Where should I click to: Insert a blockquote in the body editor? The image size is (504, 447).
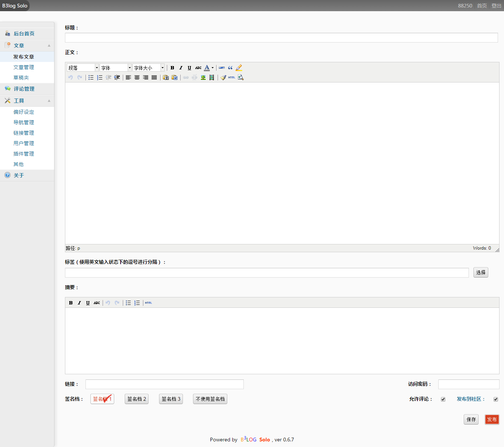point(230,68)
